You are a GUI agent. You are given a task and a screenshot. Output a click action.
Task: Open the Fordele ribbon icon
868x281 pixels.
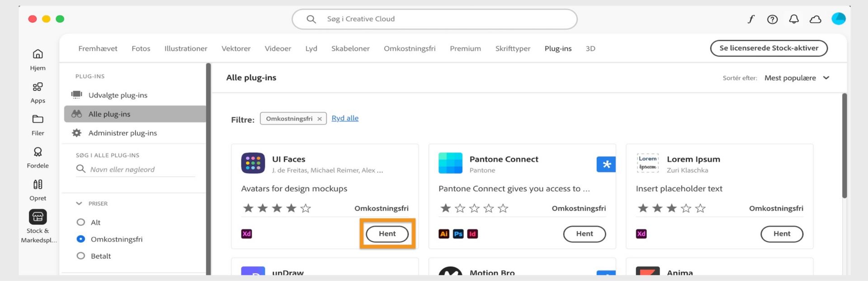tap(38, 152)
